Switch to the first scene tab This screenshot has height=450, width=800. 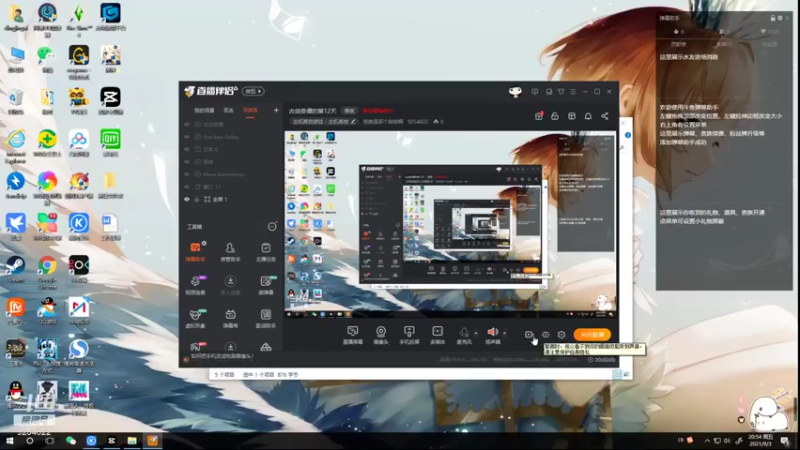pos(204,110)
